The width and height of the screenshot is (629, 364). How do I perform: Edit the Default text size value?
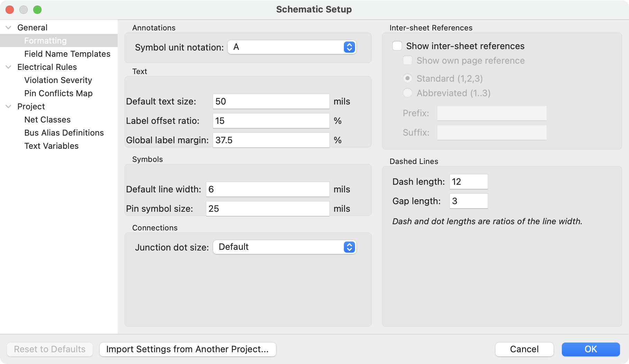(x=271, y=101)
